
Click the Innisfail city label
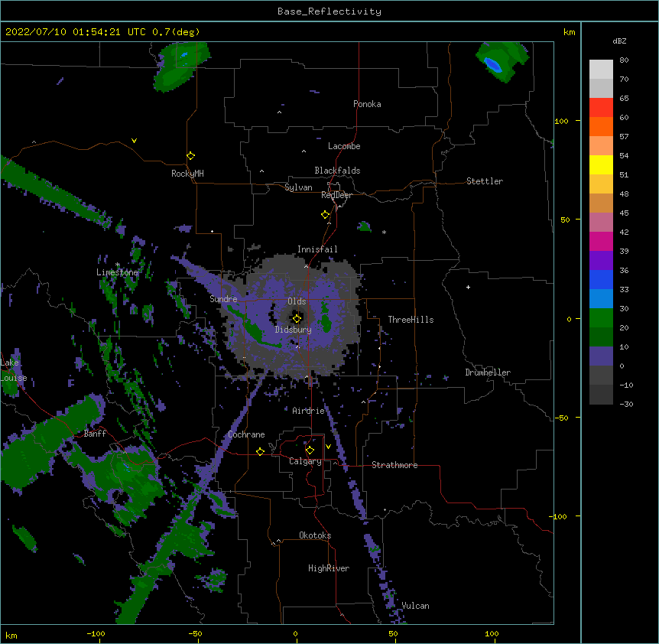pos(317,249)
